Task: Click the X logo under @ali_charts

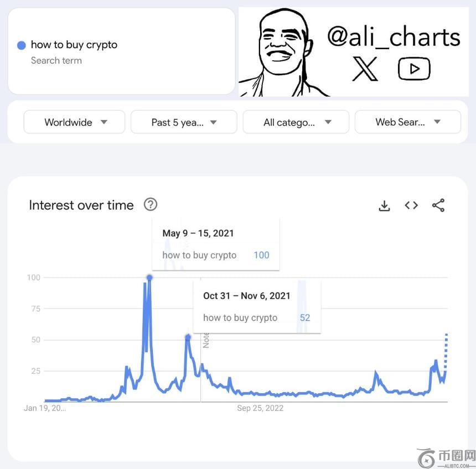Action: click(365, 69)
